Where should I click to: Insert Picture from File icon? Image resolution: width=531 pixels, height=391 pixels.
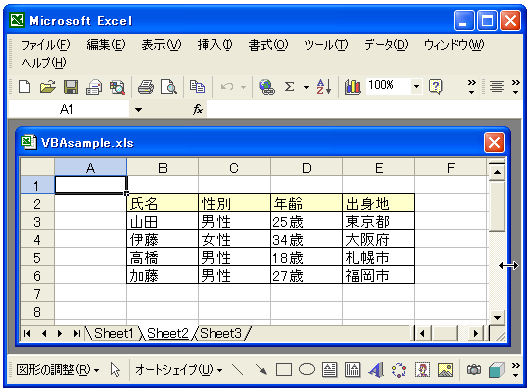[x=445, y=370]
